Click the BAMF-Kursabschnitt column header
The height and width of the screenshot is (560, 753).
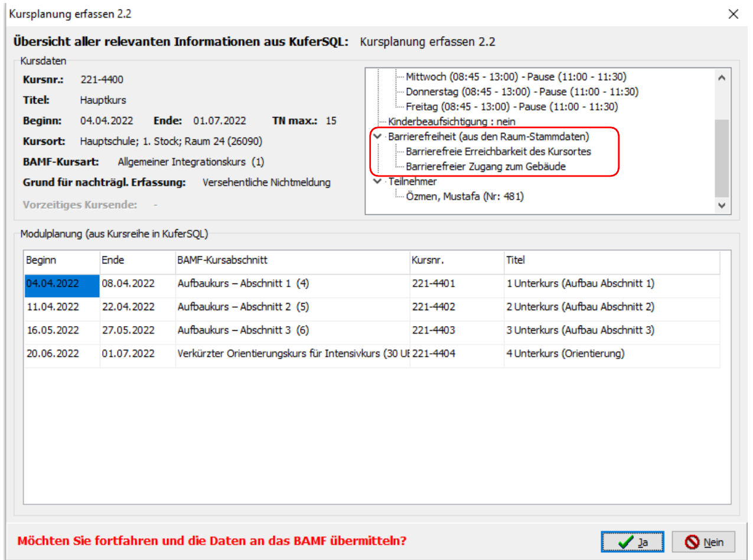(292, 260)
